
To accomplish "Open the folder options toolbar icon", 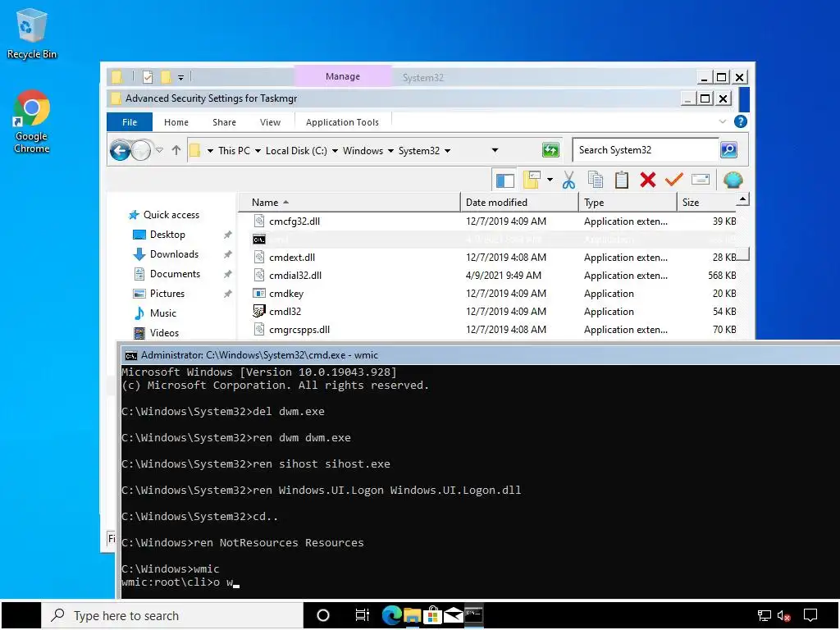I will (532, 180).
